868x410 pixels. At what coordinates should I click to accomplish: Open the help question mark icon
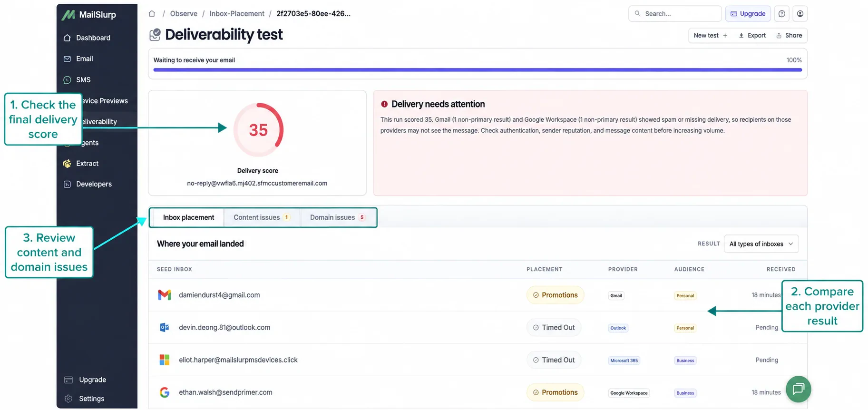tap(782, 14)
